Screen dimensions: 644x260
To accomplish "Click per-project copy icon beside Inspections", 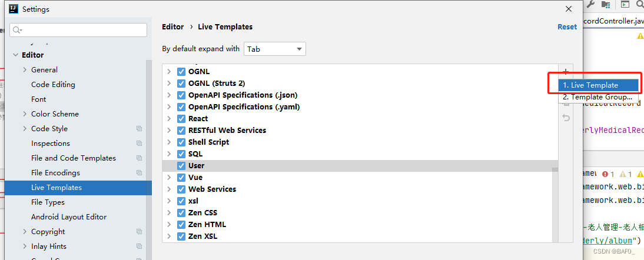I will click(140, 144).
